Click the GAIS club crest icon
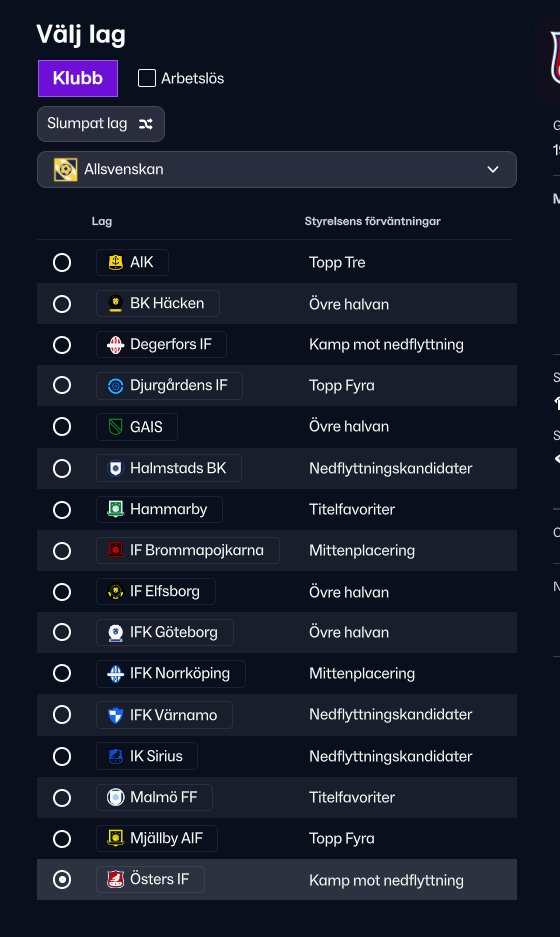 [115, 427]
